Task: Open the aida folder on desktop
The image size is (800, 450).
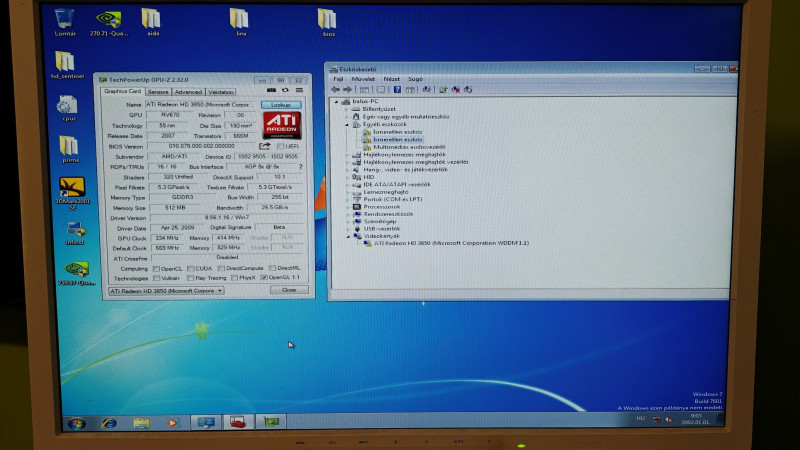Action: (x=152, y=22)
